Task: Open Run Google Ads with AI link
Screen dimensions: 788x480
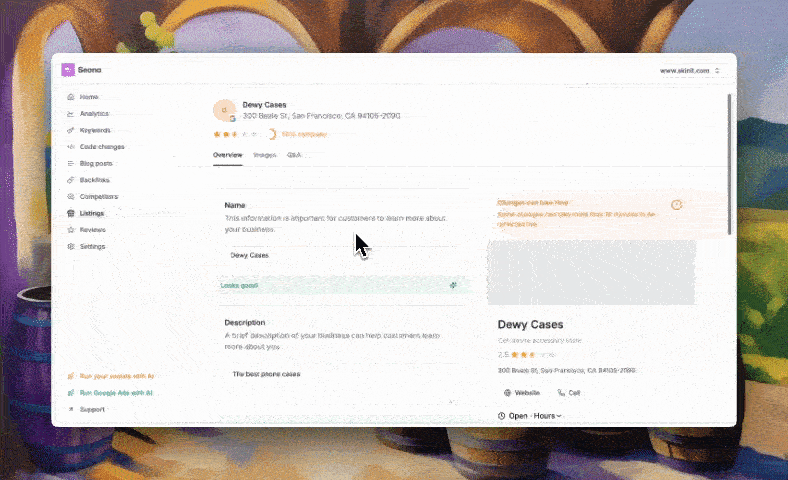Action: (x=111, y=393)
